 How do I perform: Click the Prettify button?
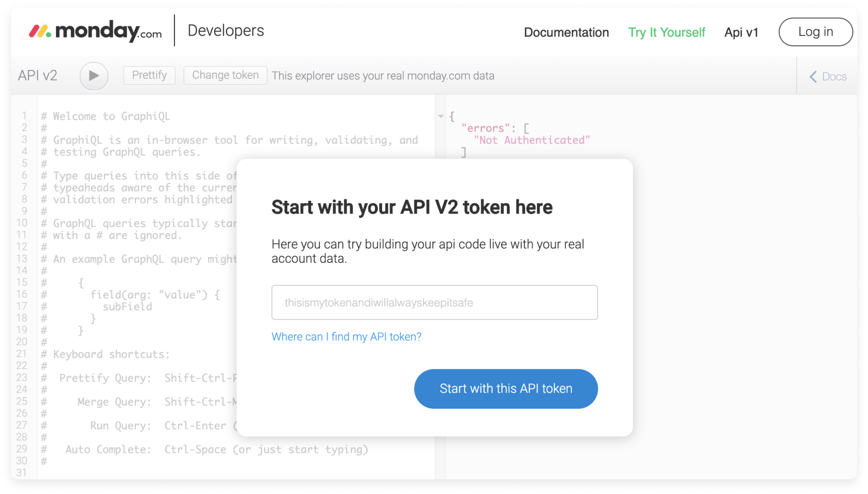(x=149, y=75)
